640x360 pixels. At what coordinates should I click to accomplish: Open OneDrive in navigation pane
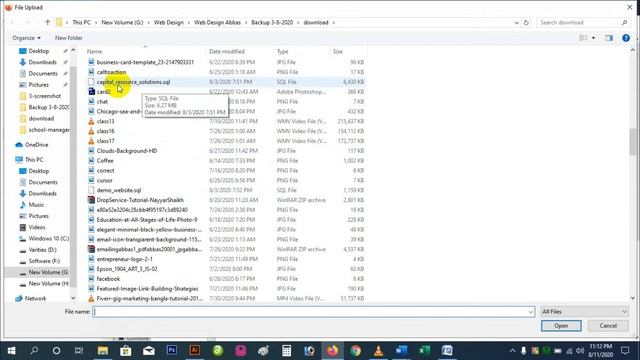point(36,145)
